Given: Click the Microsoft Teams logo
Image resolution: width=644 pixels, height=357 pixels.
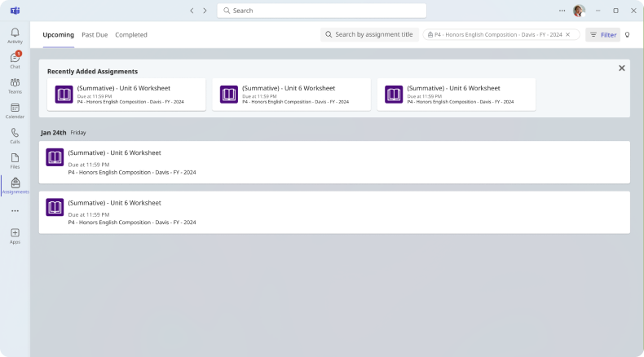Looking at the screenshot, I should pos(15,11).
